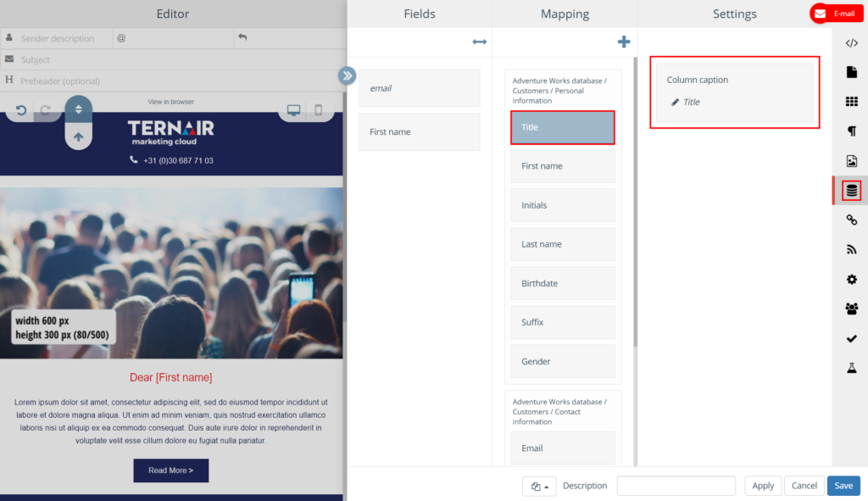Click the Mapping list scrollbar
The image size is (868, 501).
coord(635,202)
